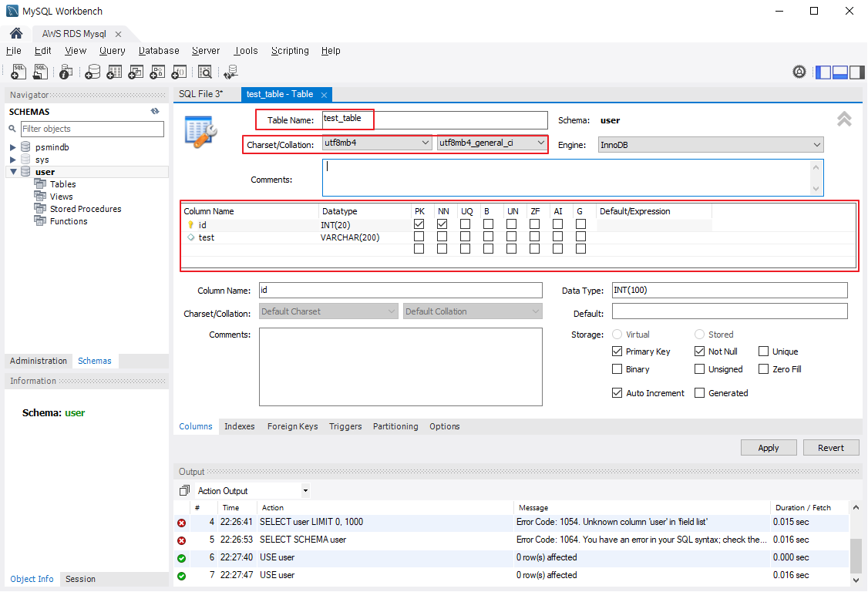This screenshot has width=868, height=592.
Task: Open the Default Collation dropdown
Action: click(473, 311)
